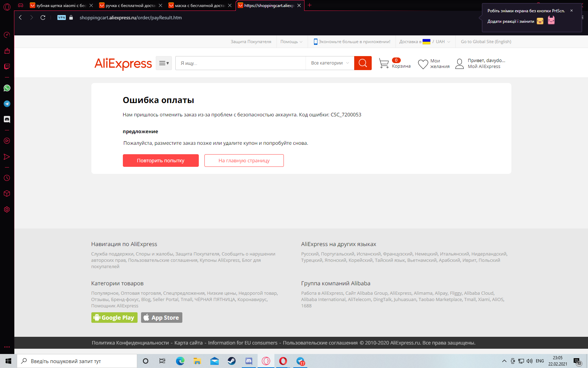Click the 'Повторить попытку' retry button
The width and height of the screenshot is (588, 368).
pyautogui.click(x=161, y=161)
